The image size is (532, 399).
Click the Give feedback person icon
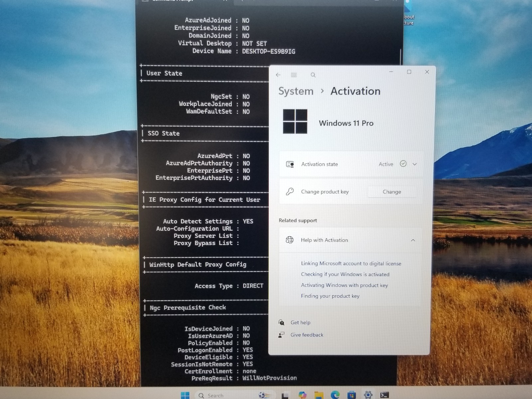281,335
